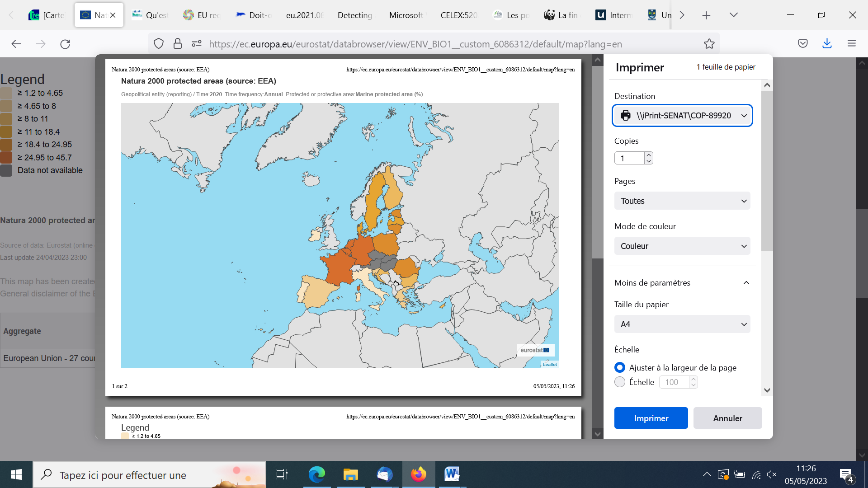868x488 pixels.
Task: Click the tracking protection shield icon
Action: (x=158, y=44)
